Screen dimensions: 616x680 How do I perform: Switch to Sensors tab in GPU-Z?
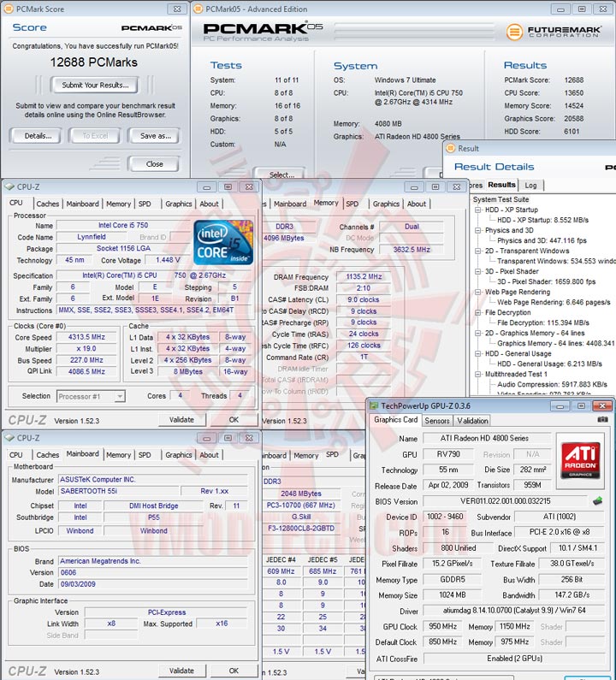437,421
